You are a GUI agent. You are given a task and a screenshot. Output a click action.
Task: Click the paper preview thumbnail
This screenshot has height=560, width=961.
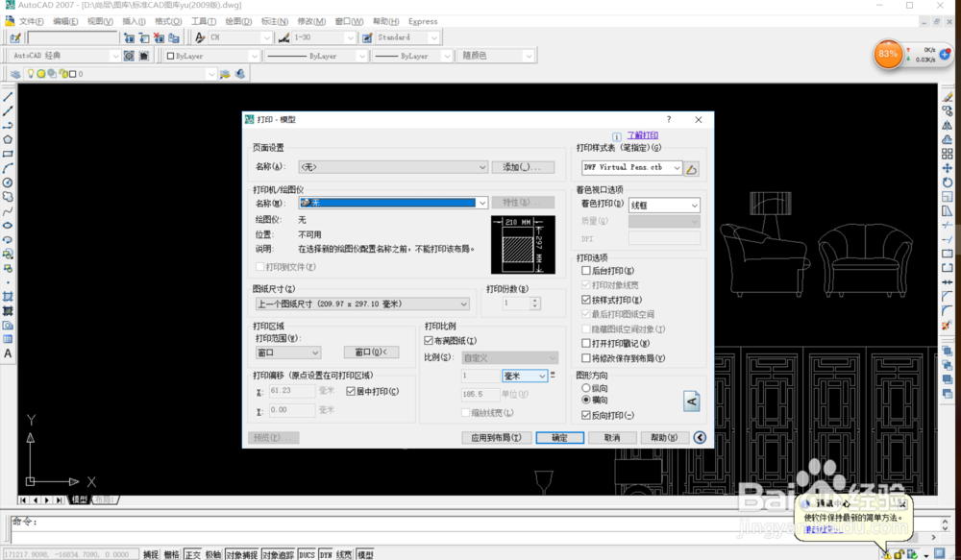pyautogui.click(x=523, y=245)
